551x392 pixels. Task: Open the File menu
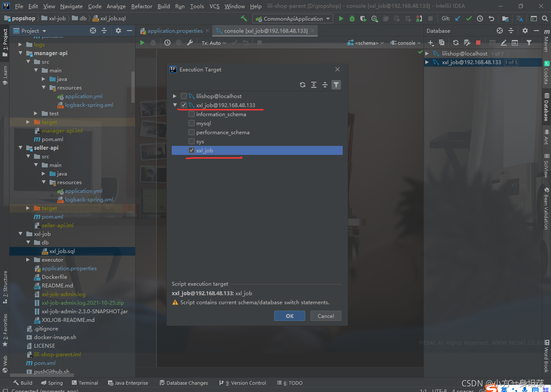click(19, 6)
